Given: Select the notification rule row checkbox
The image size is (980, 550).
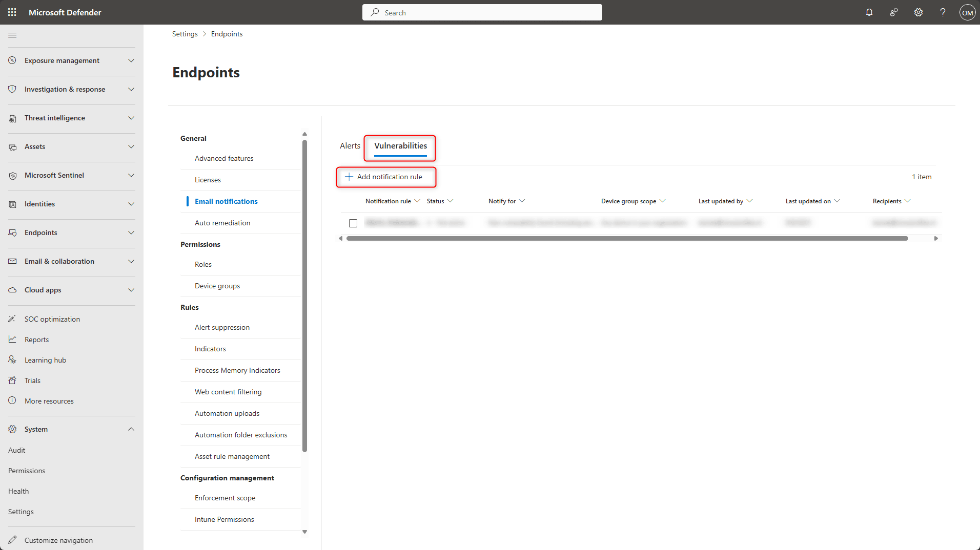Looking at the screenshot, I should [x=353, y=223].
